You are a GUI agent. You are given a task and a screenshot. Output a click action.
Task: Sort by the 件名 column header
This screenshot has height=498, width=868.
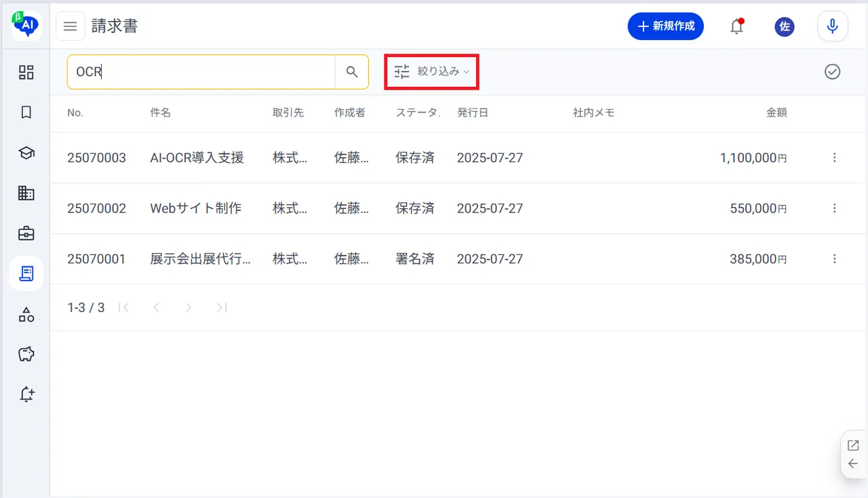tap(161, 113)
